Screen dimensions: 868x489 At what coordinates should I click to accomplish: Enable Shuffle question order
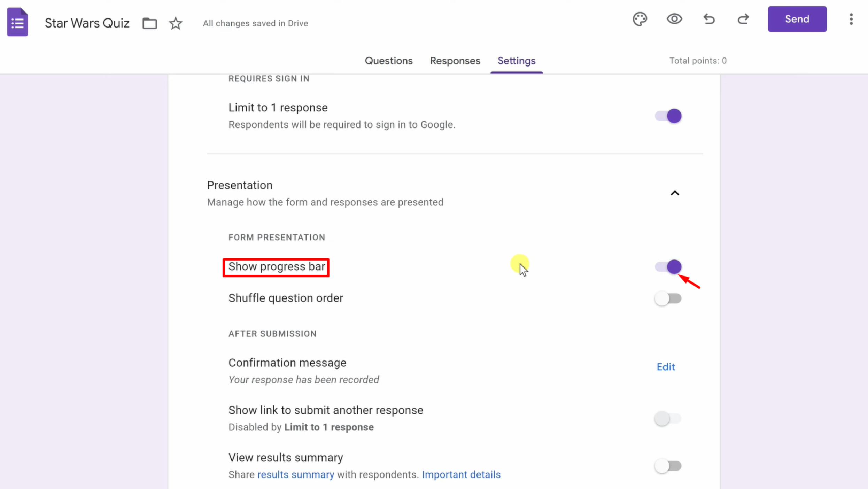point(668,298)
